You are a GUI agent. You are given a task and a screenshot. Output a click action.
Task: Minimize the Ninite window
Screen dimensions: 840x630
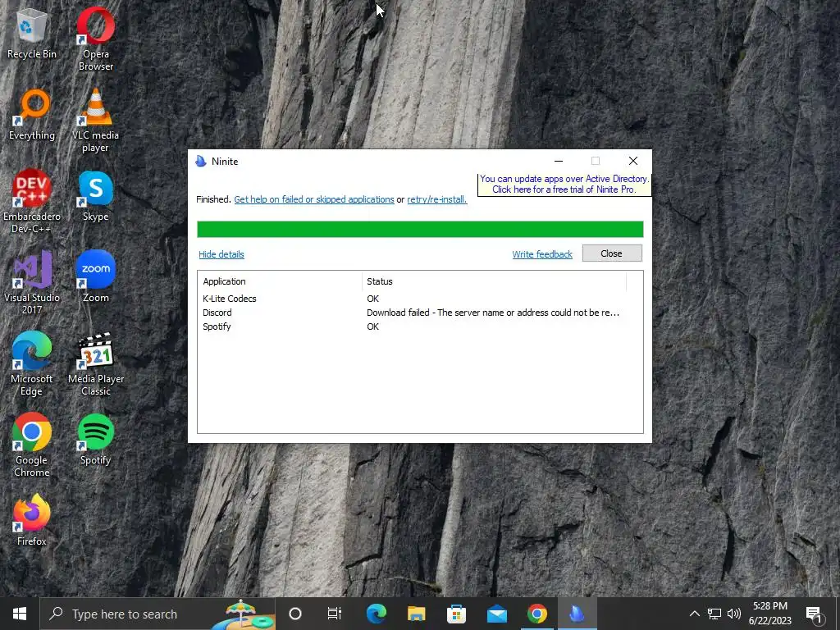point(559,161)
